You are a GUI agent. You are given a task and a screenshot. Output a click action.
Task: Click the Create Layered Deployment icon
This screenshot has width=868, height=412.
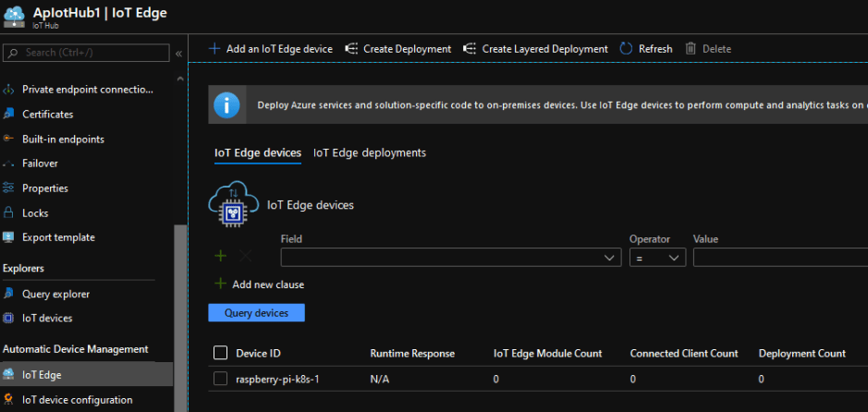click(470, 49)
